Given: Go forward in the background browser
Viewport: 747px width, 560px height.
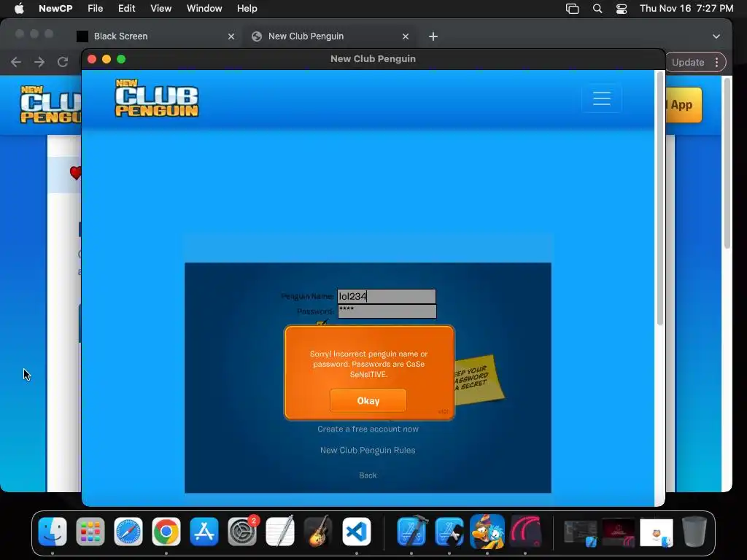Looking at the screenshot, I should pos(39,62).
